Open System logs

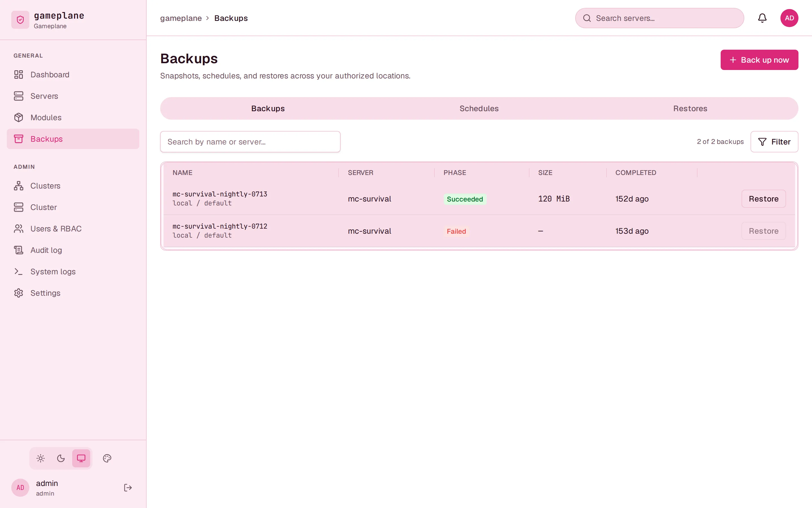pos(73,271)
